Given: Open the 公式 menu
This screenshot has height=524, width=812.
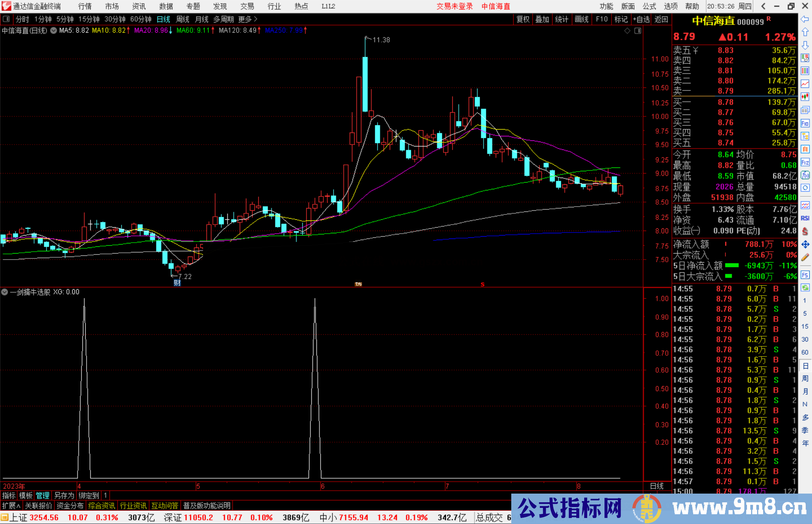Looking at the screenshot, I should click(649, 6).
